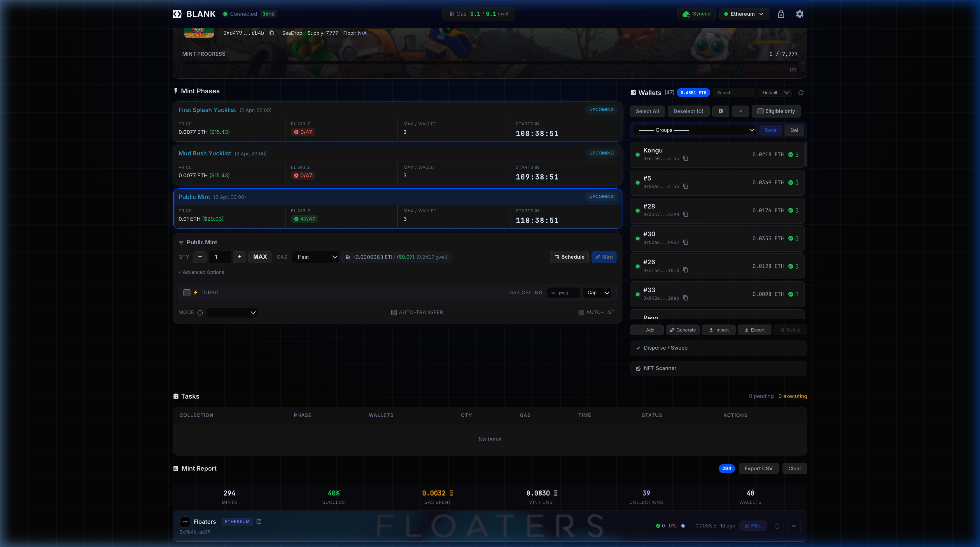This screenshot has width=980, height=547.
Task: Enable the Eligible only checkbox
Action: click(760, 111)
